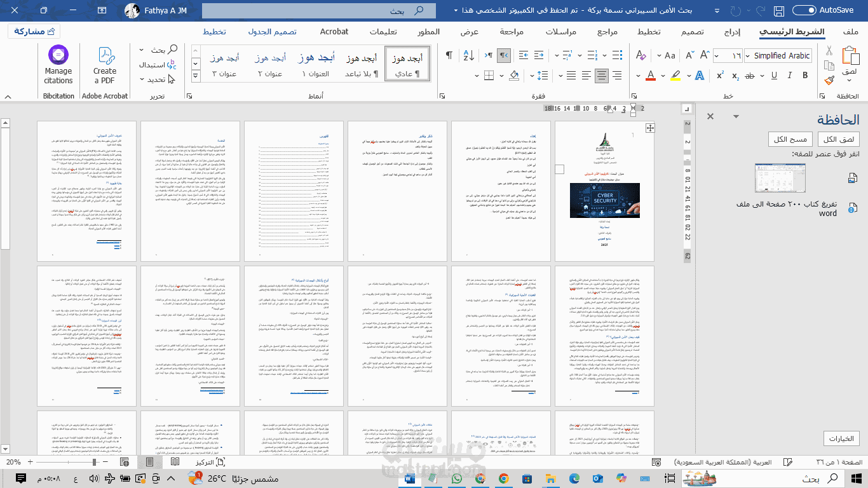This screenshot has height=488, width=868.
Task: Align text right
Action: point(617,76)
